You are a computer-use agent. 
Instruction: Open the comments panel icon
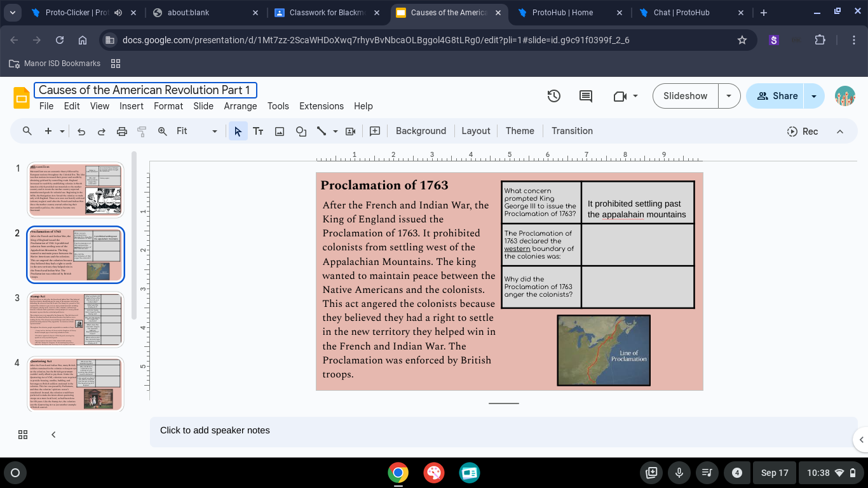click(586, 96)
